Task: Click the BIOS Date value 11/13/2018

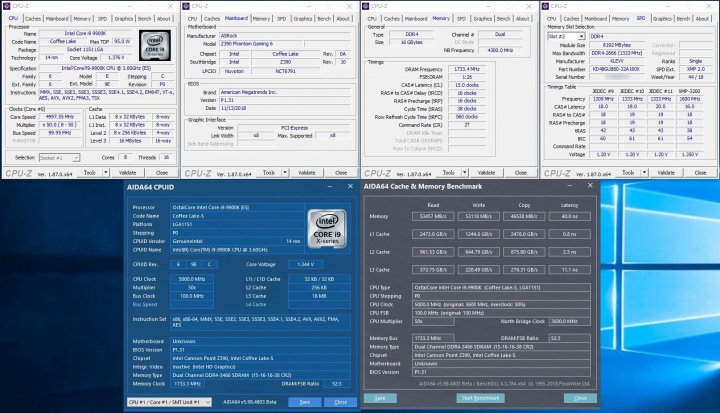Action: 287,108
